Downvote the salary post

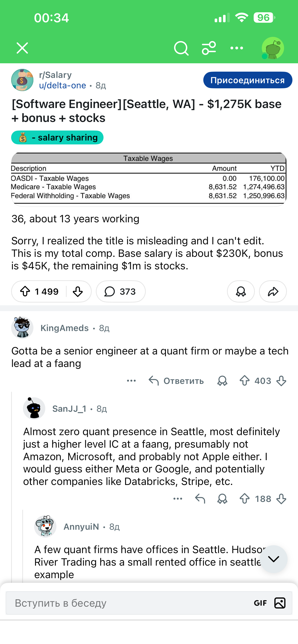[x=78, y=291]
